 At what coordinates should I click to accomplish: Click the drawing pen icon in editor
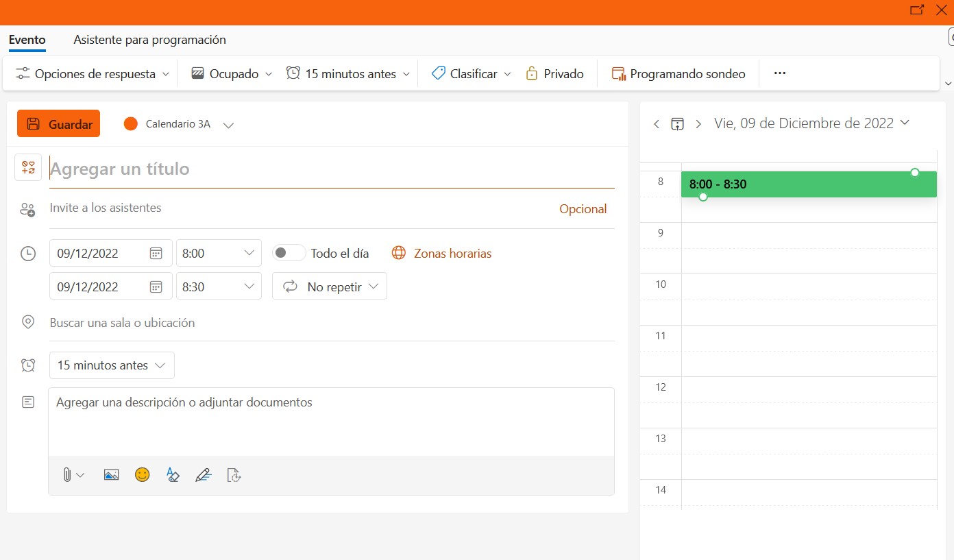click(203, 474)
